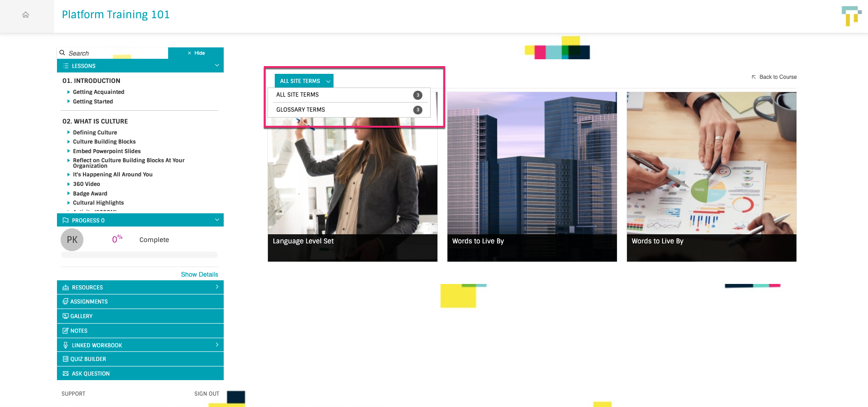Image resolution: width=868 pixels, height=407 pixels.
Task: Open the Quiz Builder icon
Action: pyautogui.click(x=66, y=359)
